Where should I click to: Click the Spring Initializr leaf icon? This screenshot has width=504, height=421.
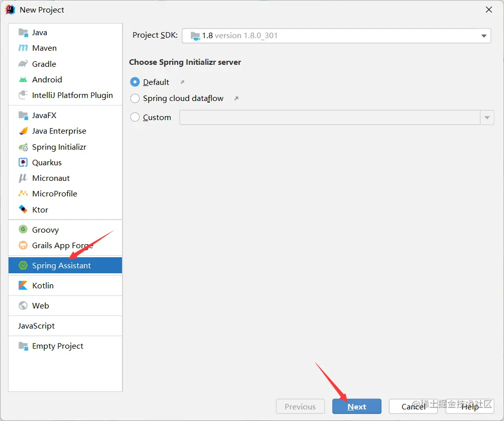pyautogui.click(x=23, y=147)
